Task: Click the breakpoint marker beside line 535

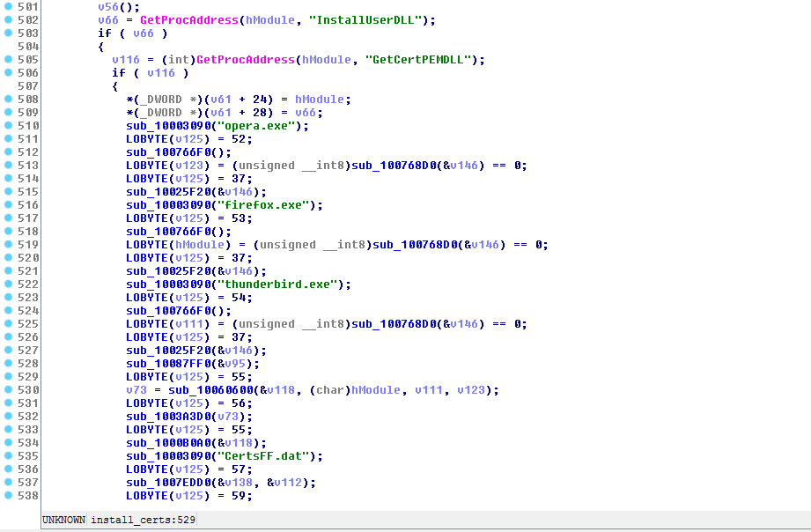Action: pyautogui.click(x=8, y=455)
